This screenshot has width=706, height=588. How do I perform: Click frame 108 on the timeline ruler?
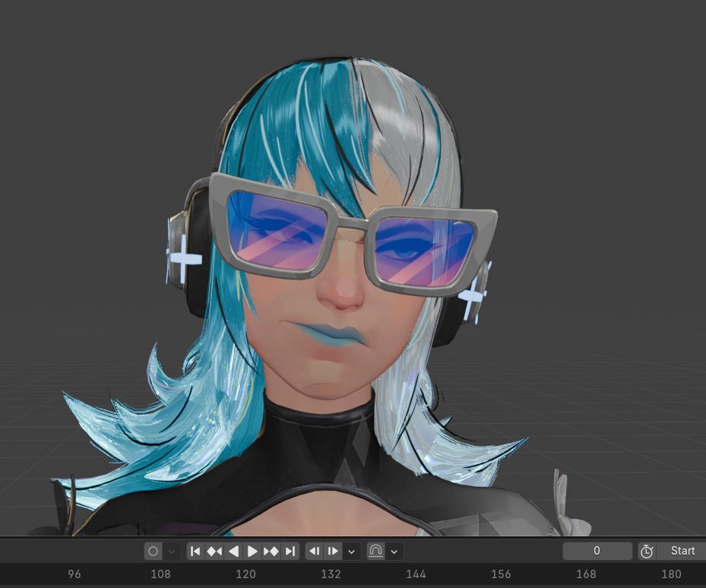(161, 574)
